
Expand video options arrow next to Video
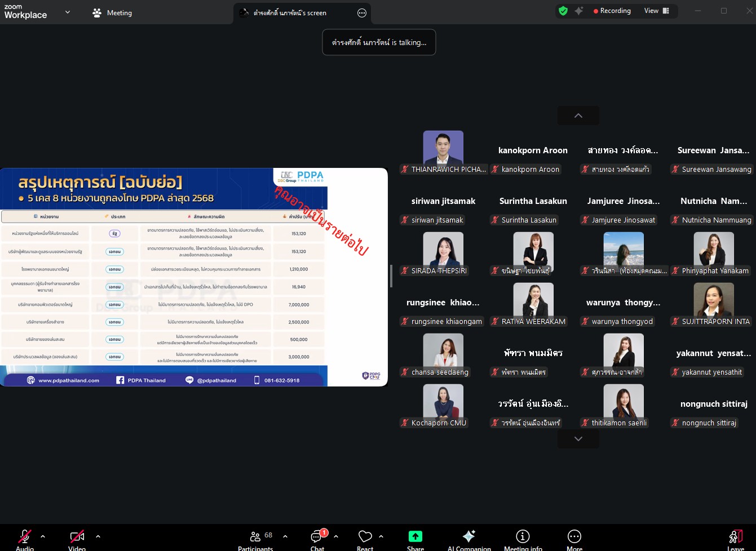(98, 536)
